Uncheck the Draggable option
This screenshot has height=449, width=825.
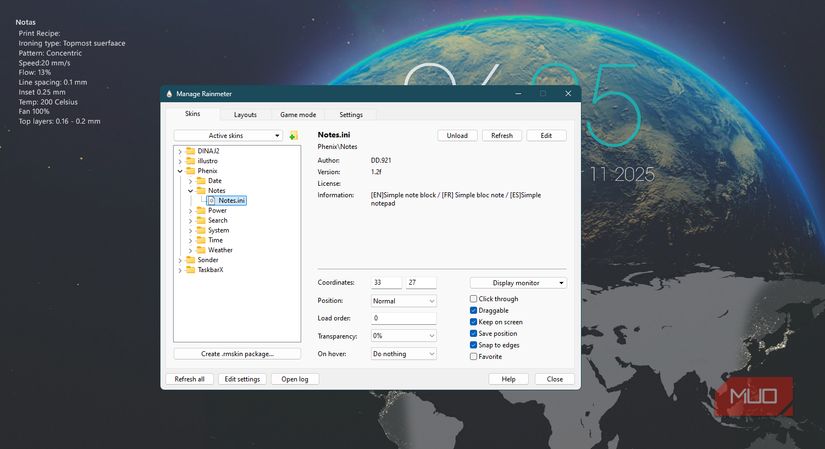[x=474, y=310]
